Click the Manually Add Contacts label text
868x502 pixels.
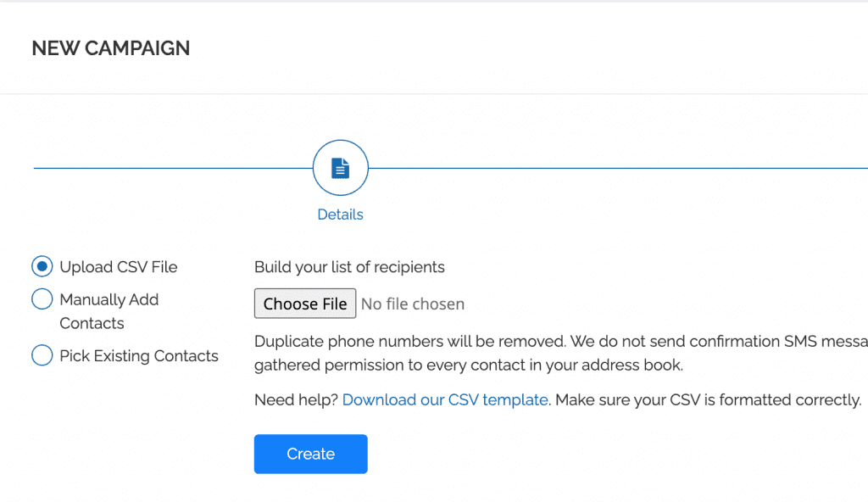[108, 311]
